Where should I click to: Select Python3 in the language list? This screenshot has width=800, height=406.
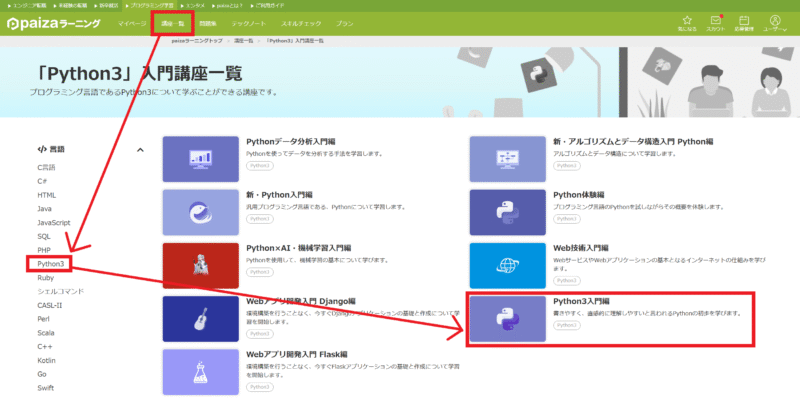51,264
